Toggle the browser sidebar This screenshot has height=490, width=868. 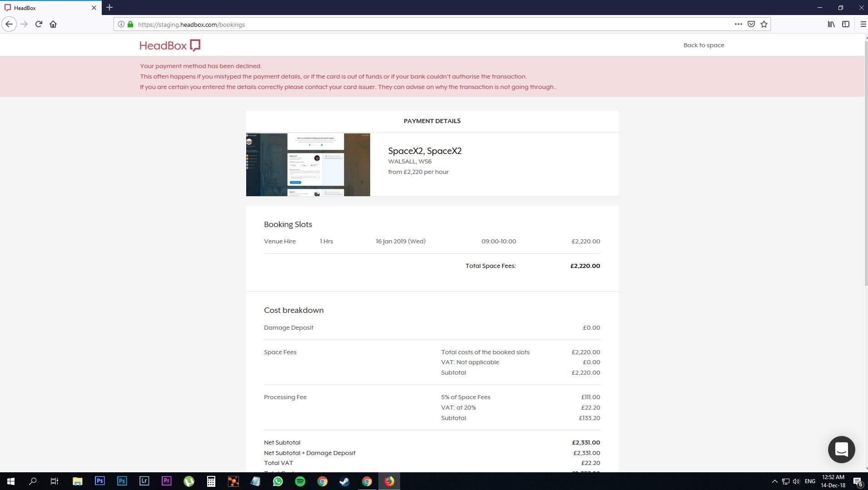point(846,25)
